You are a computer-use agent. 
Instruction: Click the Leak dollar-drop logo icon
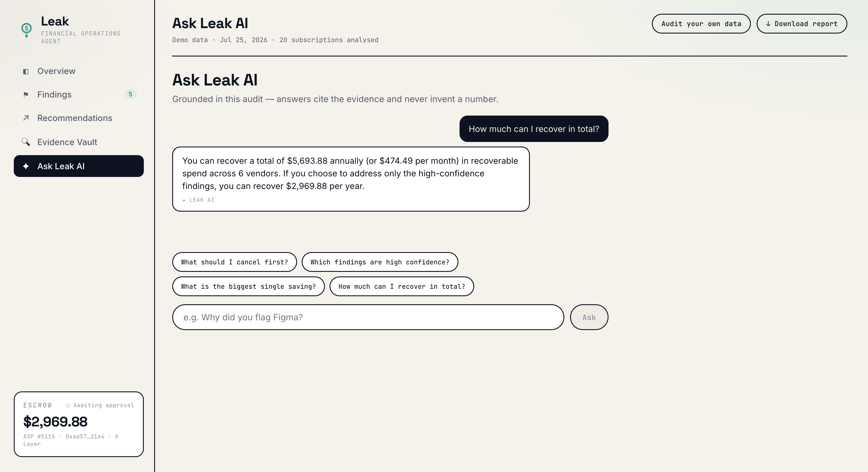(x=26, y=30)
